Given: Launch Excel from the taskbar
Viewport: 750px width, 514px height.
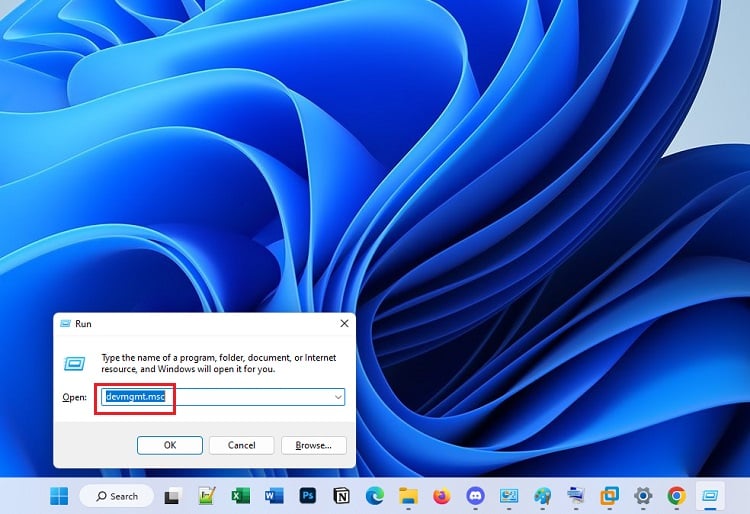Looking at the screenshot, I should point(241,496).
